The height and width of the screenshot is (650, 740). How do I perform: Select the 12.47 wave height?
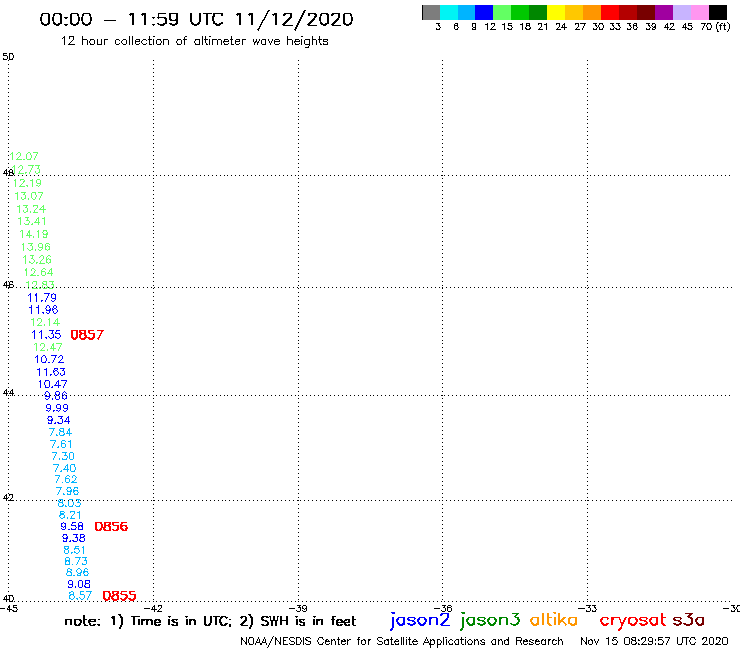48,347
